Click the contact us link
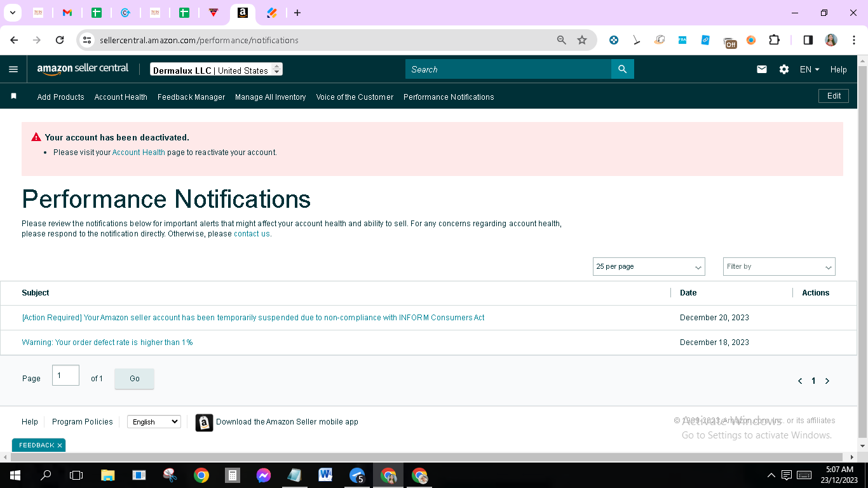This screenshot has width=868, height=488. pos(252,234)
